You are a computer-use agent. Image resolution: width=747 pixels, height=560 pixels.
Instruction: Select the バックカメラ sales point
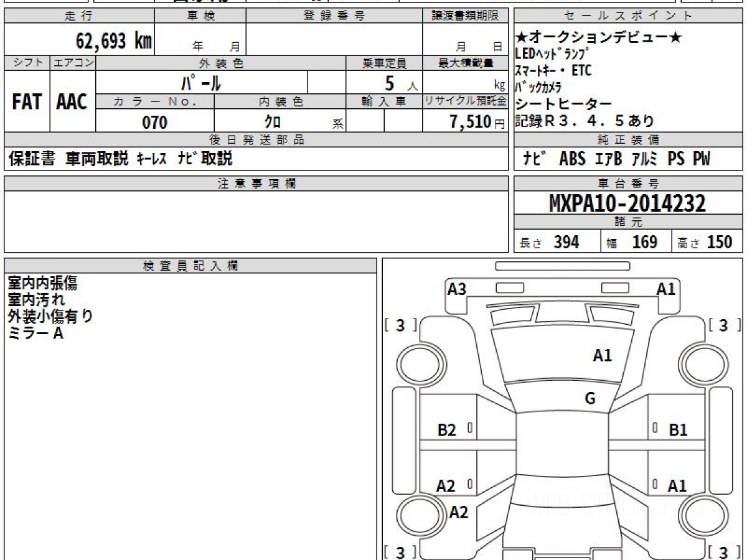click(x=538, y=87)
